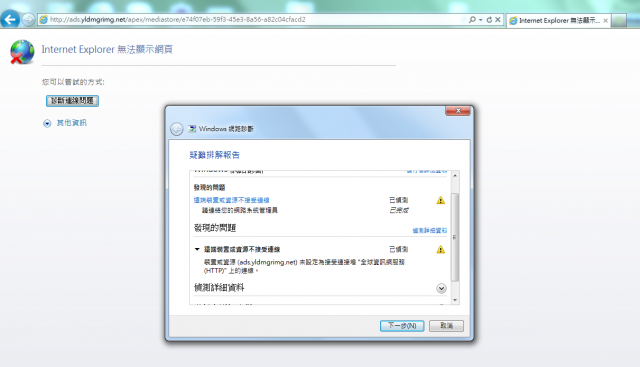This screenshot has width=640, height=367.
Task: Expand the '偵測詳細資料' chevron button
Action: pyautogui.click(x=441, y=288)
